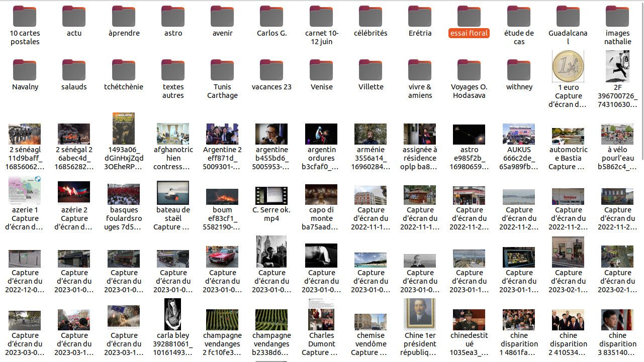Select the "azerie 1" map screenshot
This screenshot has height=362, width=644.
25,190
